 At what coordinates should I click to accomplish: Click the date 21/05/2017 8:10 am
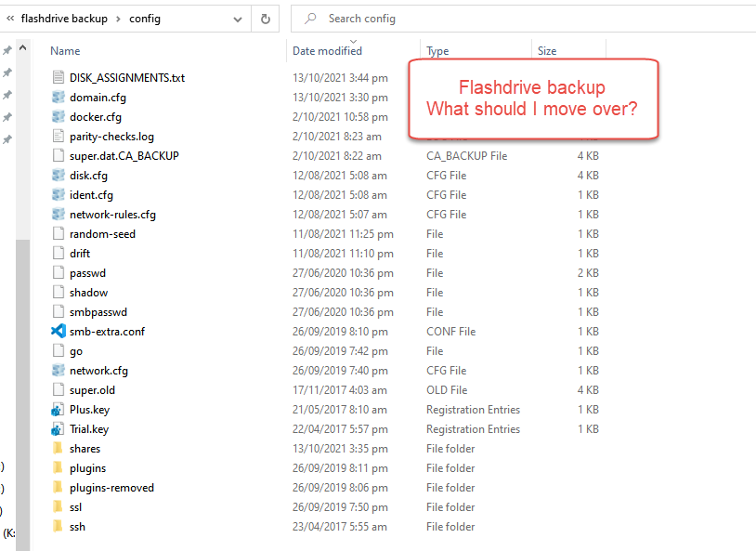pos(339,410)
